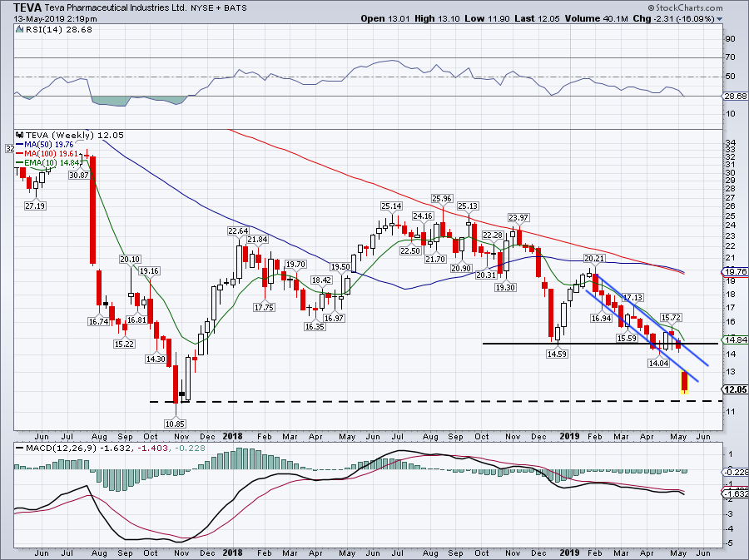Click the 21.70 price label
This screenshot has height=560, width=749.
pyautogui.click(x=435, y=259)
